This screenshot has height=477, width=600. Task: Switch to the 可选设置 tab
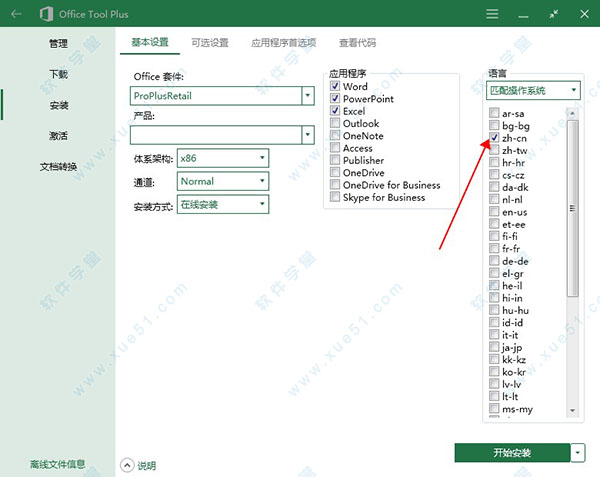click(x=209, y=43)
